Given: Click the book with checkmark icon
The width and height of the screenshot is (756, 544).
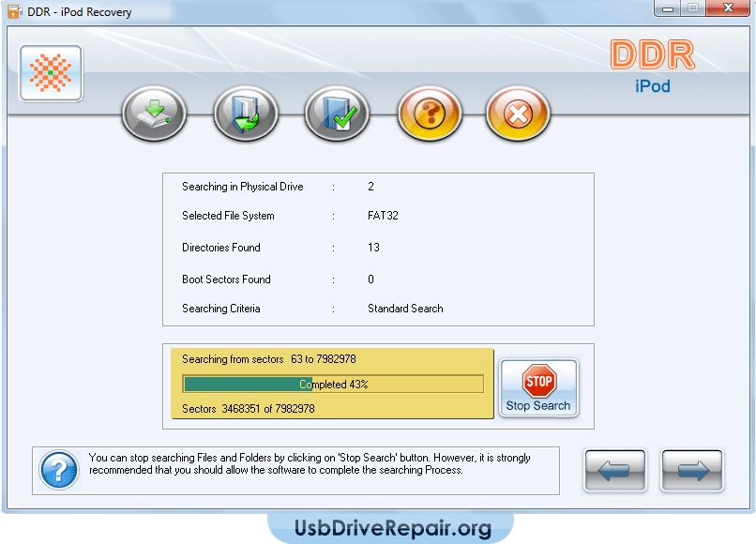Looking at the screenshot, I should (337, 113).
